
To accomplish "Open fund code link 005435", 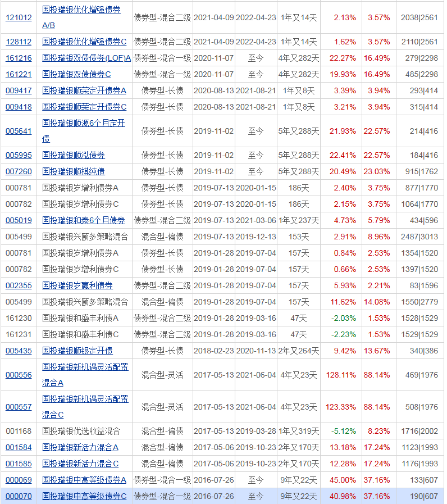I will click(x=19, y=351).
